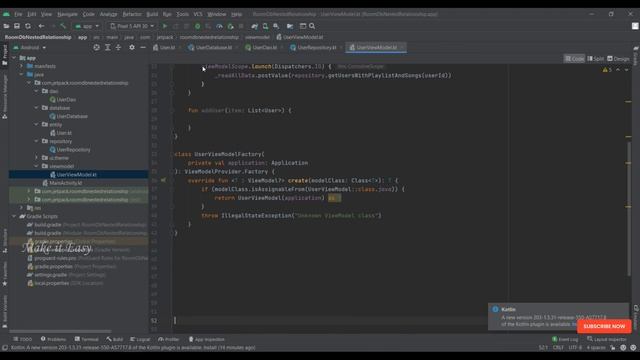Open the AVD Manager icon
This screenshot has height=360, width=640.
265,26
